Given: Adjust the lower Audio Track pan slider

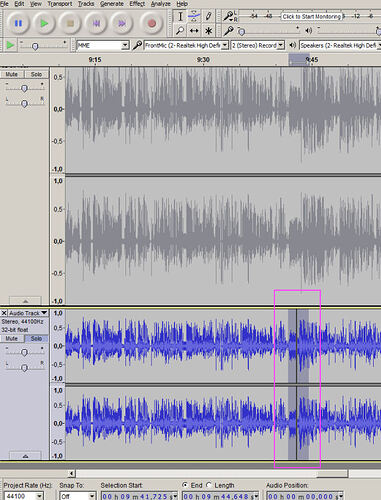Looking at the screenshot, I should coord(24,367).
